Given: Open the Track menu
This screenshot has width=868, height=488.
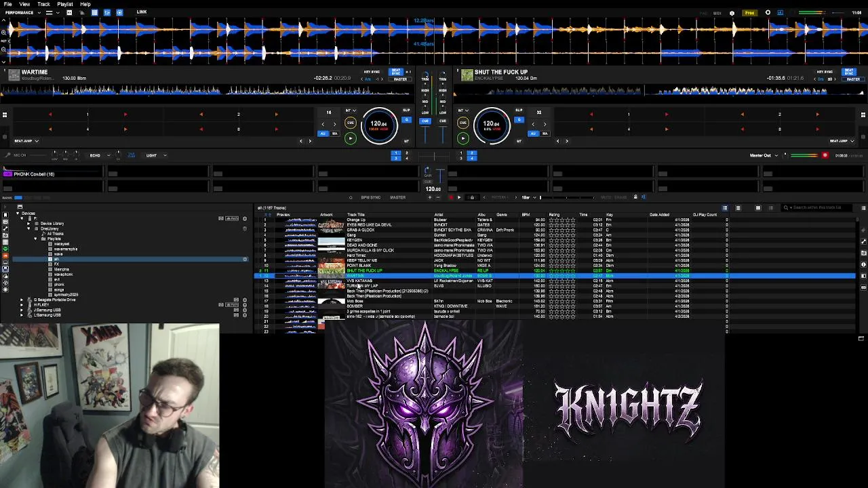Looking at the screenshot, I should pyautogui.click(x=43, y=4).
